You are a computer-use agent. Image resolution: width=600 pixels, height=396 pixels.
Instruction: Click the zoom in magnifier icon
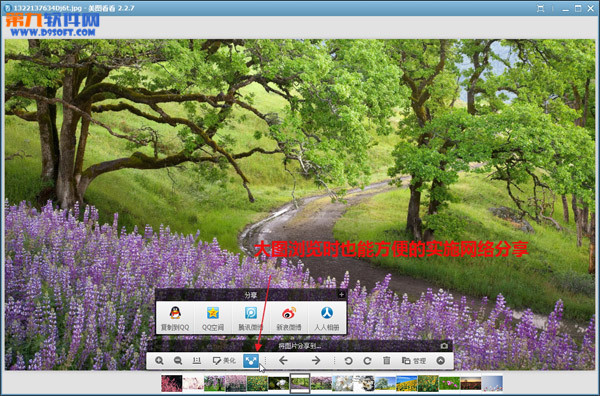click(159, 360)
